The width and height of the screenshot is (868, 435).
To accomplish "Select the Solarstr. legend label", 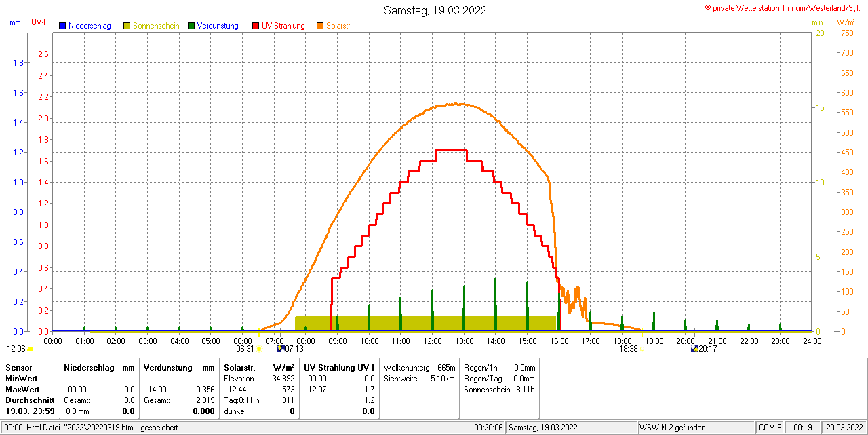I will coord(339,26).
